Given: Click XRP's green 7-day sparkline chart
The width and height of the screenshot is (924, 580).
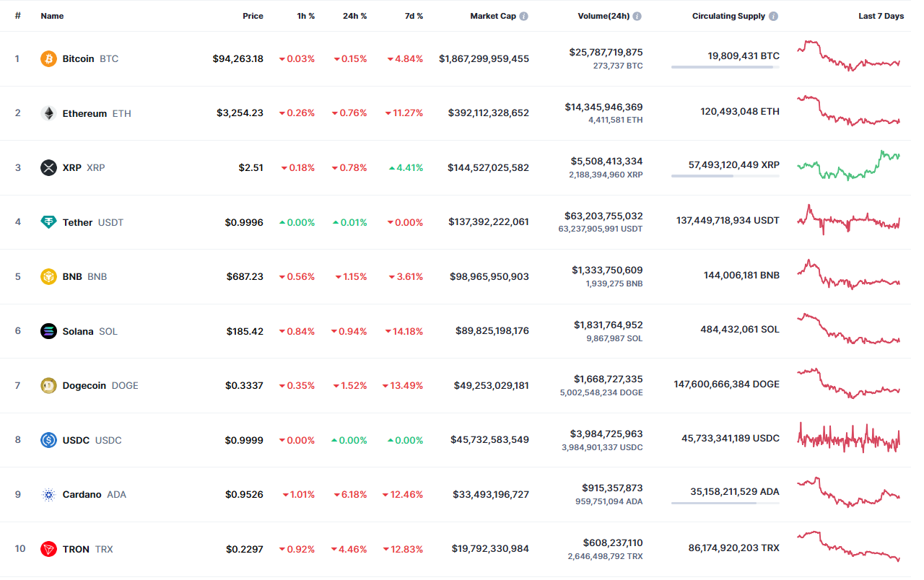Looking at the screenshot, I should click(849, 165).
